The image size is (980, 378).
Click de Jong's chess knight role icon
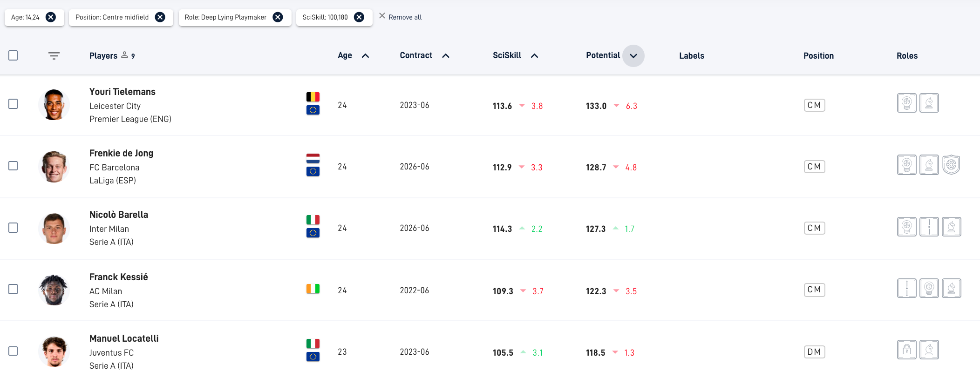[x=929, y=165]
